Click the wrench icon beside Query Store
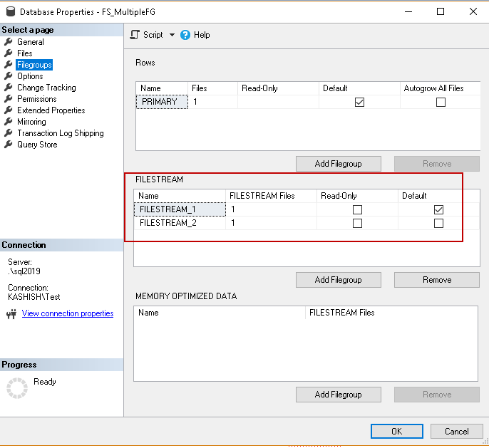The height and width of the screenshot is (448, 489). [9, 145]
